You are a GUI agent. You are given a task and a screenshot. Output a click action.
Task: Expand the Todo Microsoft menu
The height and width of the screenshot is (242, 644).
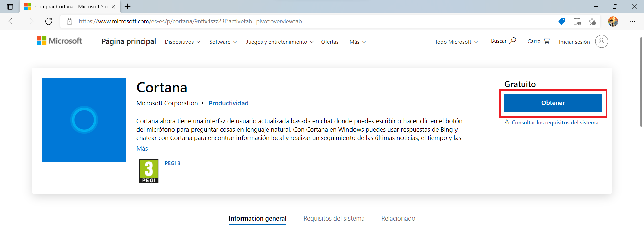click(x=457, y=42)
